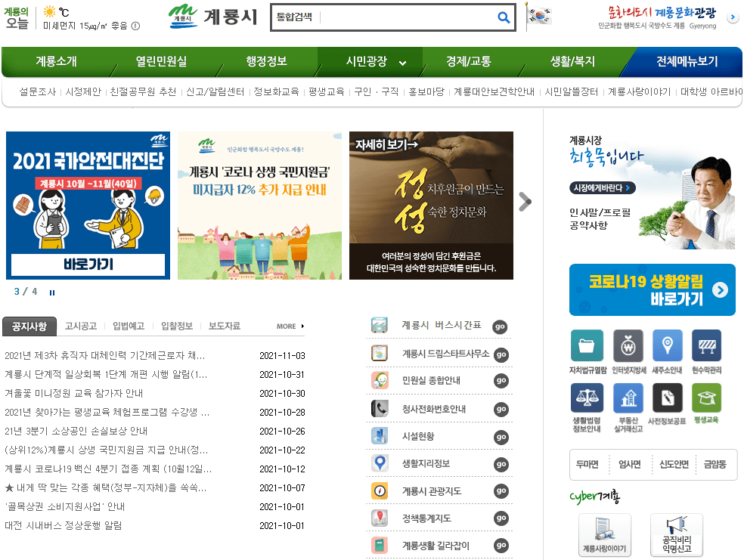Image resolution: width=744 pixels, height=560 pixels.
Task: Click 시장에게바란다 button
Action: coord(602,187)
